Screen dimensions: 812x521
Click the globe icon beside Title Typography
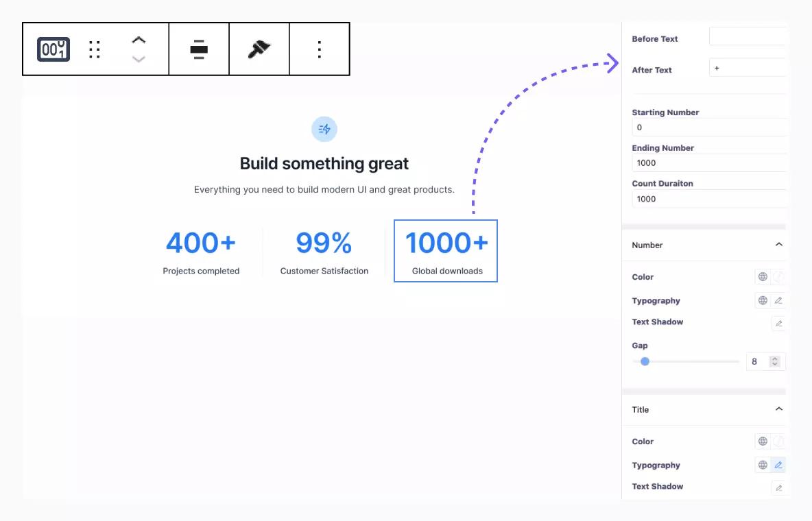click(x=763, y=465)
